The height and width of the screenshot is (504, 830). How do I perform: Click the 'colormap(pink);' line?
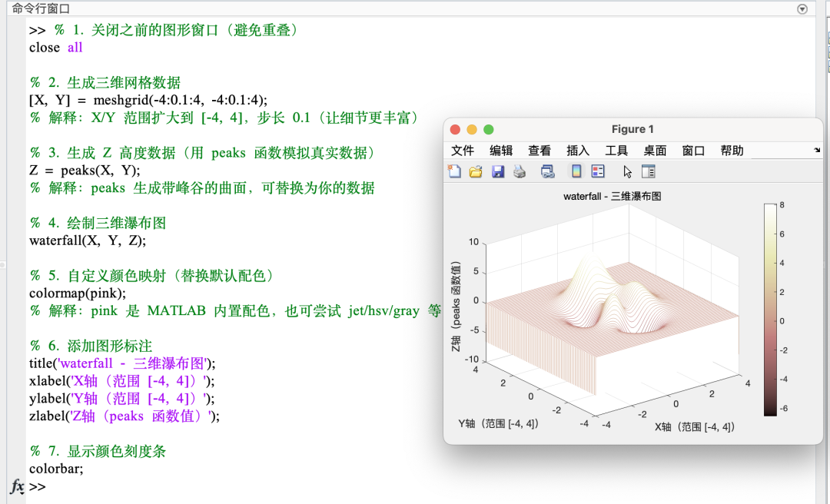click(78, 293)
